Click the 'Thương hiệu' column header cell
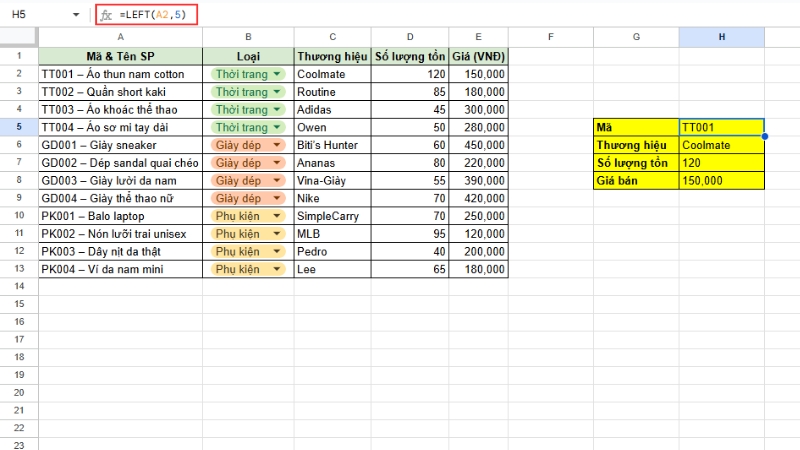This screenshot has height=450, width=800. click(332, 56)
